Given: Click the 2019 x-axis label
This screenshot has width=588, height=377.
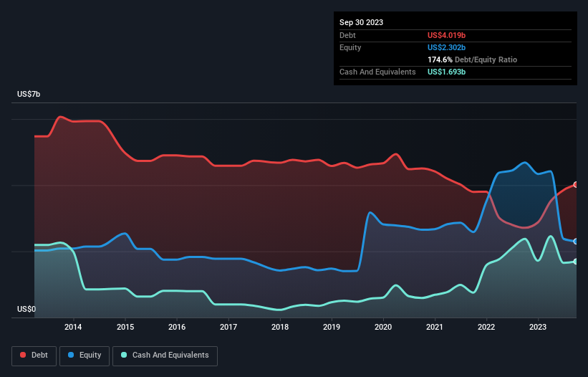Looking at the screenshot, I should 332,327.
